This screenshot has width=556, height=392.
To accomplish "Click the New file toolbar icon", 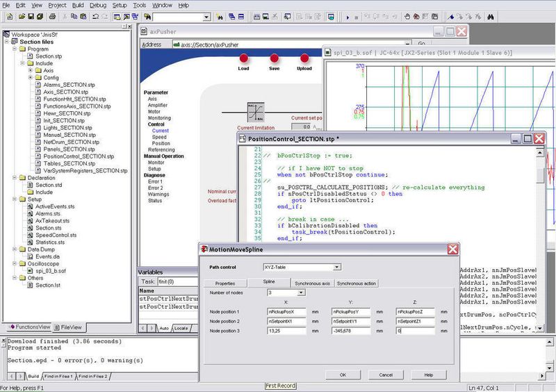I will tap(10, 16).
